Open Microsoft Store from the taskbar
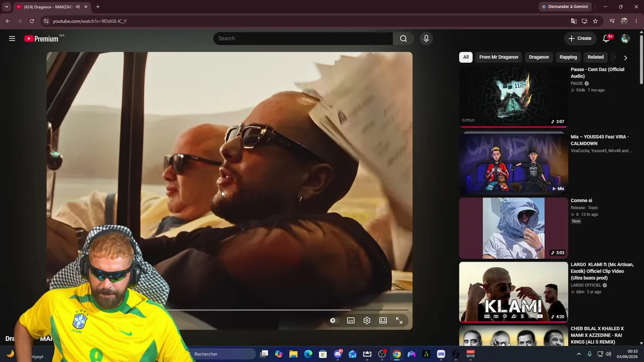Image resolution: width=644 pixels, height=362 pixels. coord(323,354)
